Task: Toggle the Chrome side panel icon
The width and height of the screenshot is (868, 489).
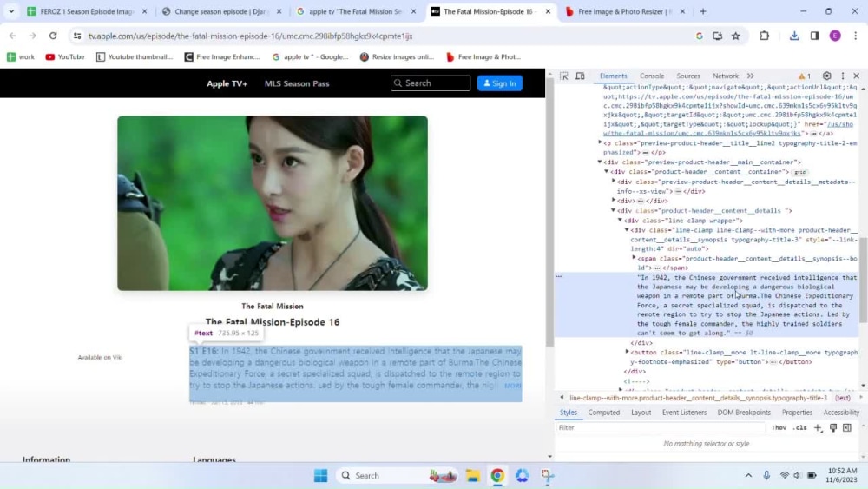Action: [x=814, y=36]
